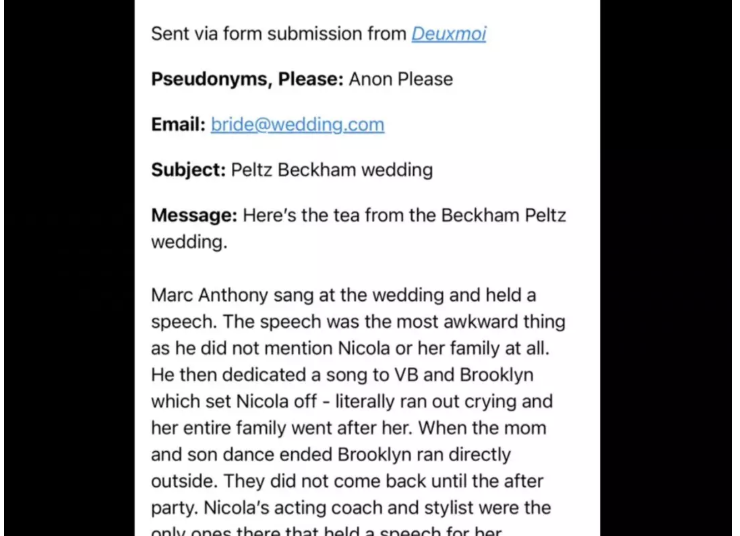
Task: Click the bold 'Subject:' label
Action: click(188, 170)
